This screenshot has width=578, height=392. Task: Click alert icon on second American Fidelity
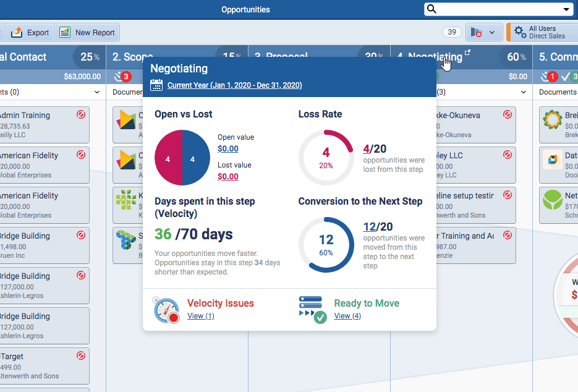[x=81, y=195]
